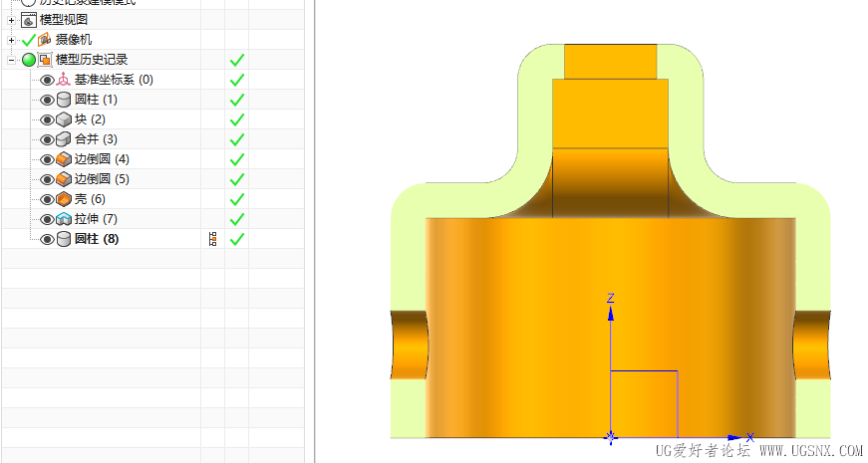Click the X axis label in viewport
This screenshot has height=463, width=868.
750,437
